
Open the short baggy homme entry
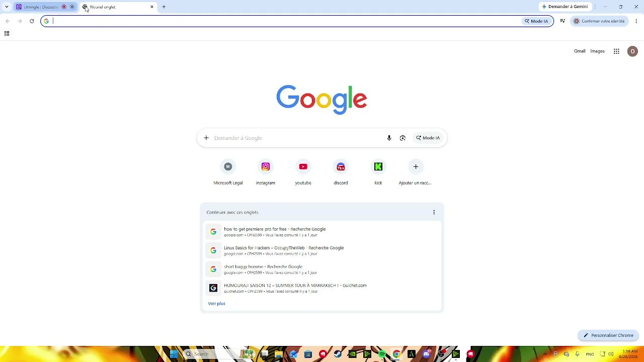[322, 269]
